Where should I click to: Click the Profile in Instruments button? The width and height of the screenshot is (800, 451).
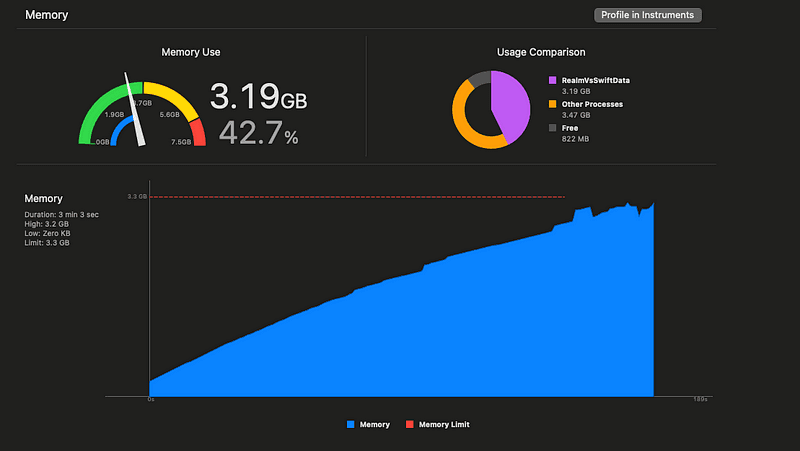[x=649, y=15]
